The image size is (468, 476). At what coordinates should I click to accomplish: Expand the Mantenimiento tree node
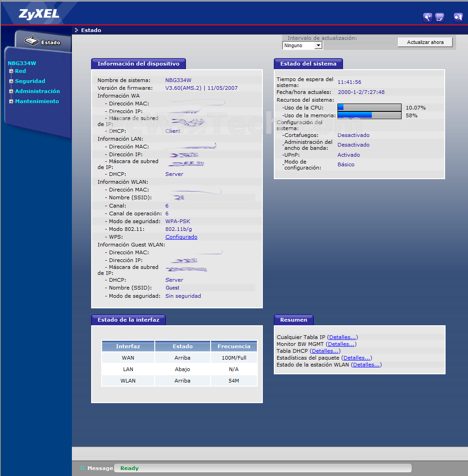(x=11, y=101)
